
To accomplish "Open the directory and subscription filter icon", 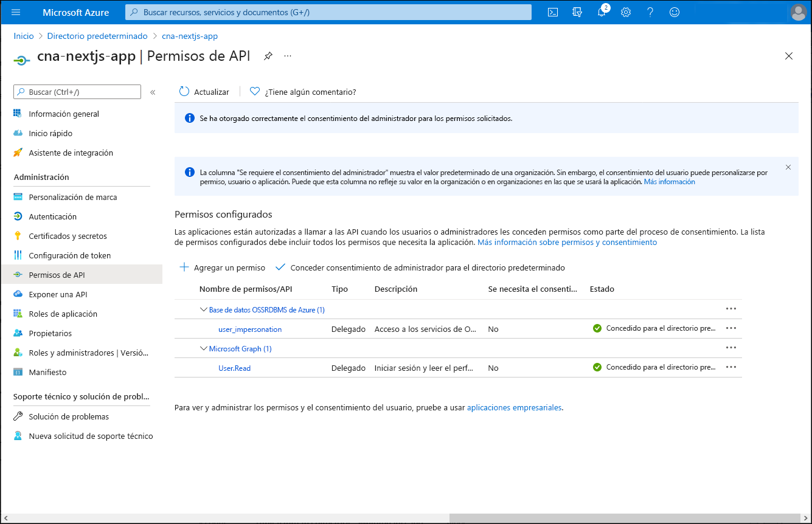I will pyautogui.click(x=577, y=12).
